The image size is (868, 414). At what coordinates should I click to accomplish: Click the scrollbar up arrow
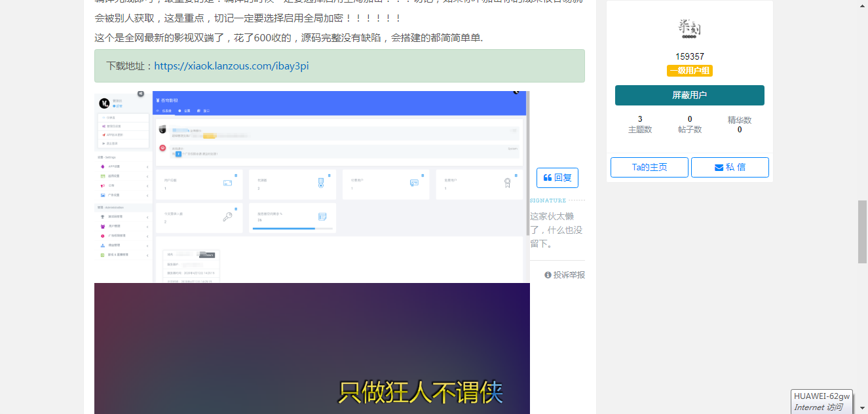(x=863, y=5)
